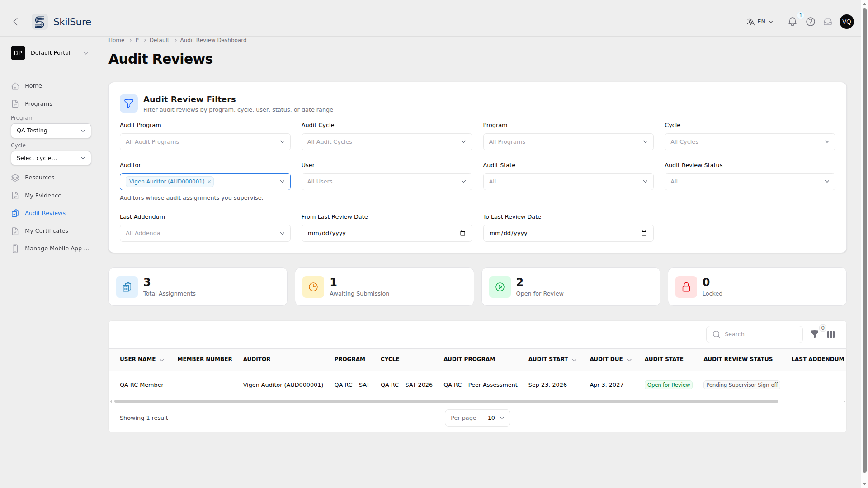Click the Manage Mobile App phone icon
The width and height of the screenshot is (868, 488).
coord(15,249)
